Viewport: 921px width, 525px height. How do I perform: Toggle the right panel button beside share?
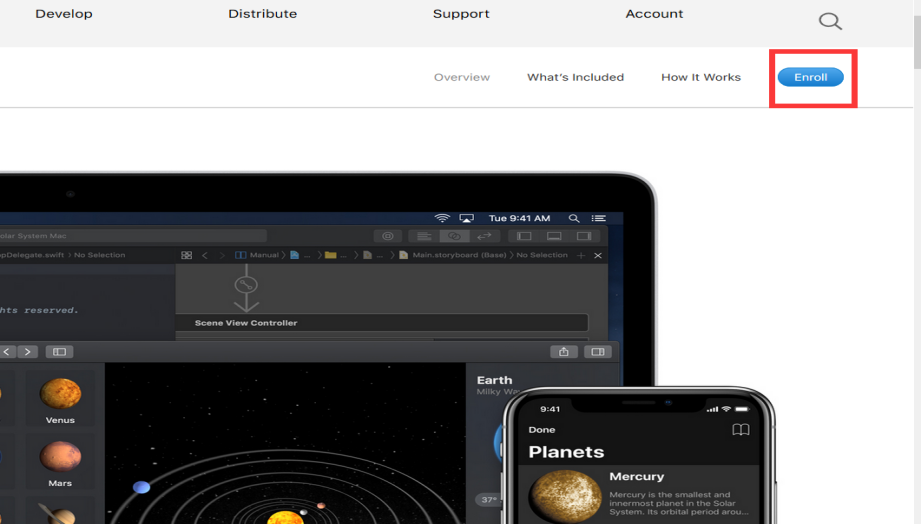(x=598, y=352)
